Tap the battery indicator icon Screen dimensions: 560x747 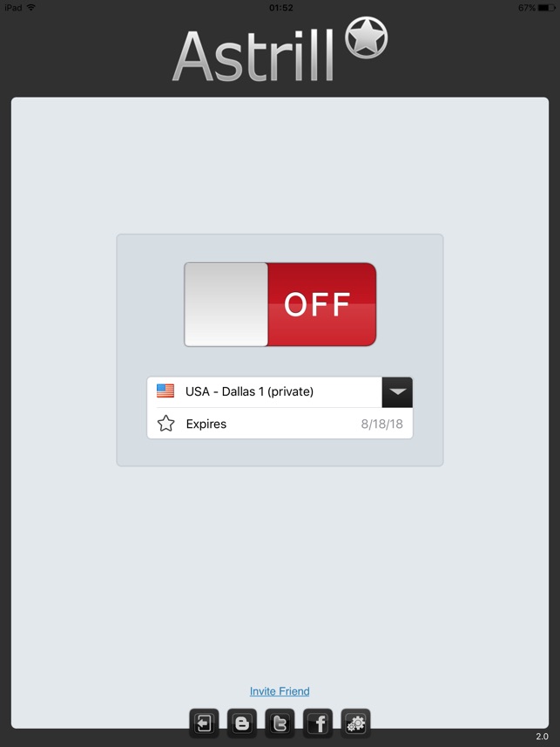click(x=546, y=8)
